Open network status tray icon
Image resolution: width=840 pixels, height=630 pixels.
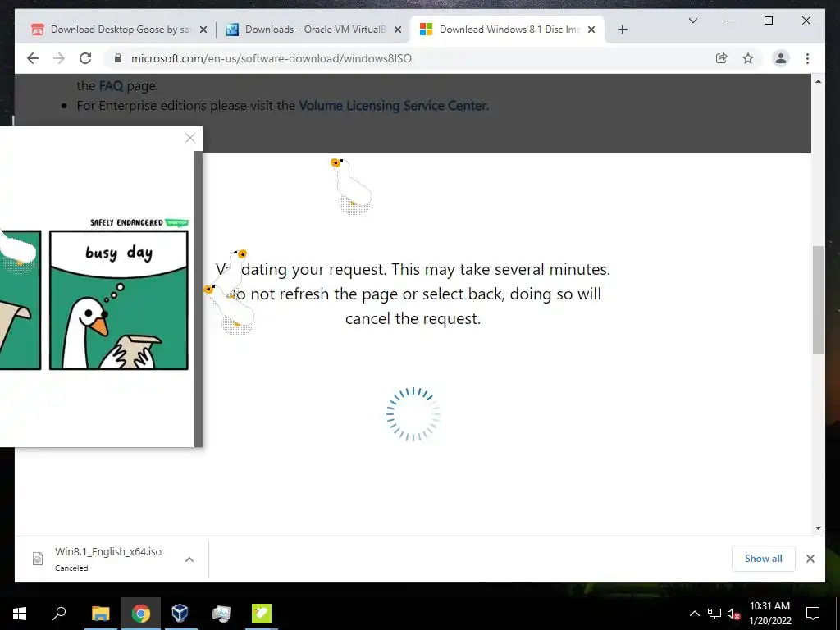714,614
